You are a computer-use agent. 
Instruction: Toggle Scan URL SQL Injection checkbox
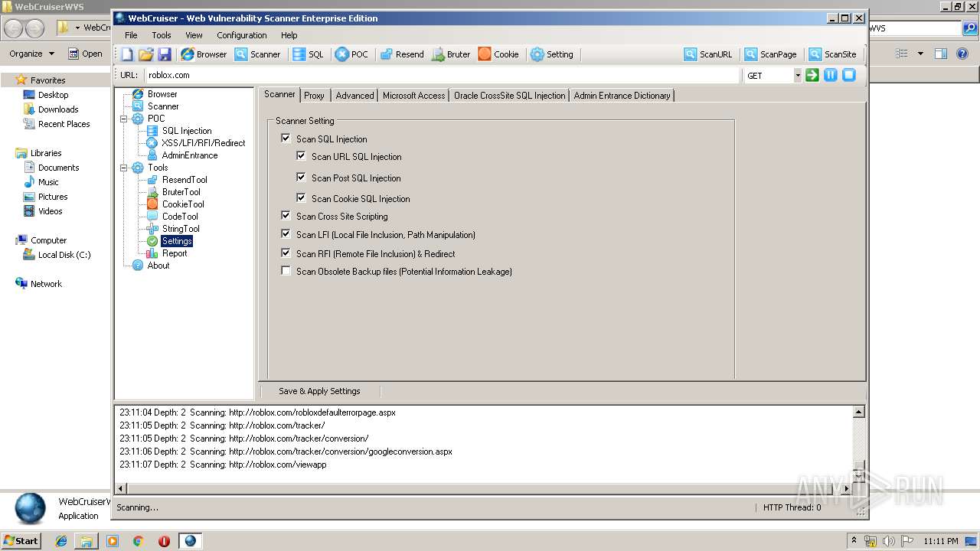tap(302, 156)
